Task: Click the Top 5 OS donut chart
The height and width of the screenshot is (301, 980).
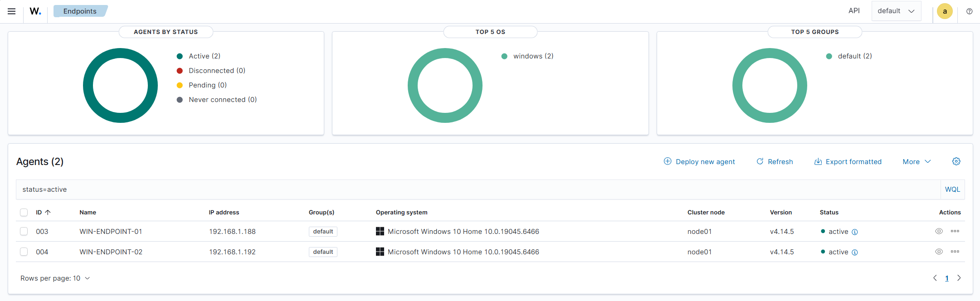Action: pos(445,85)
